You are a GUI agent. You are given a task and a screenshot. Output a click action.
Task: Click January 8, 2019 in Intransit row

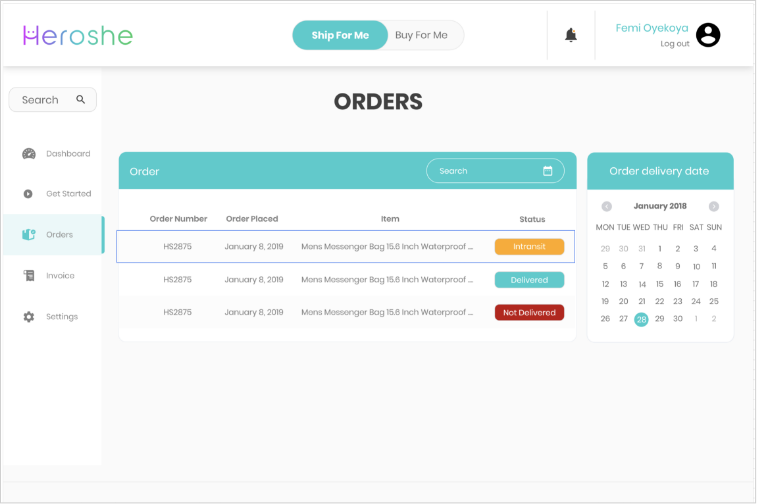(254, 247)
